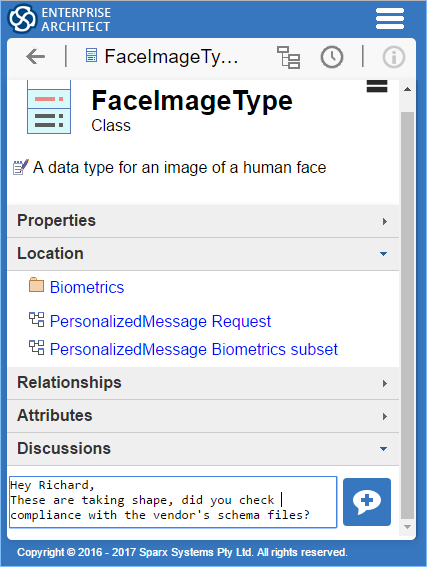Click the FaceImageType class icon thumbnail
This screenshot has height=567, width=427.
click(x=49, y=107)
